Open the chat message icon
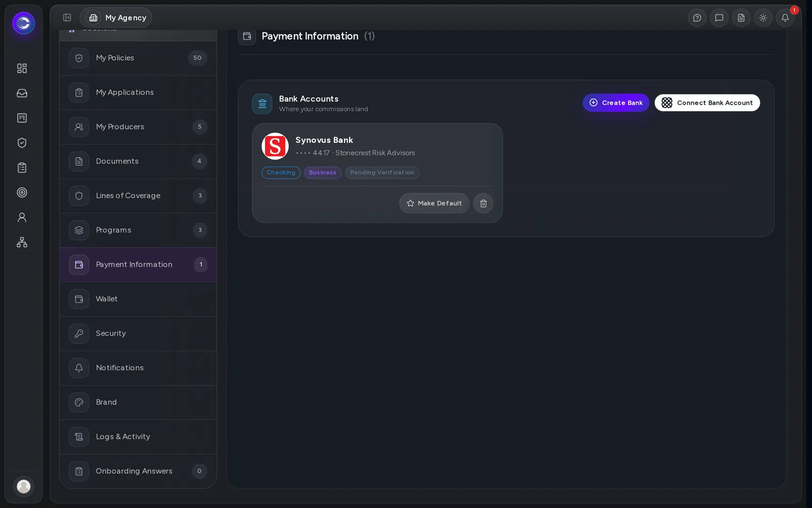This screenshot has height=508, width=812. click(x=719, y=18)
